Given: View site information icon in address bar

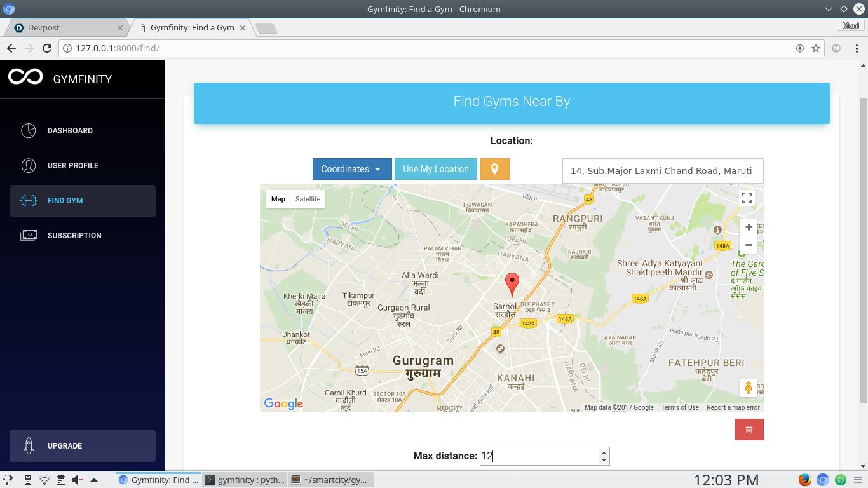Looking at the screenshot, I should 67,48.
